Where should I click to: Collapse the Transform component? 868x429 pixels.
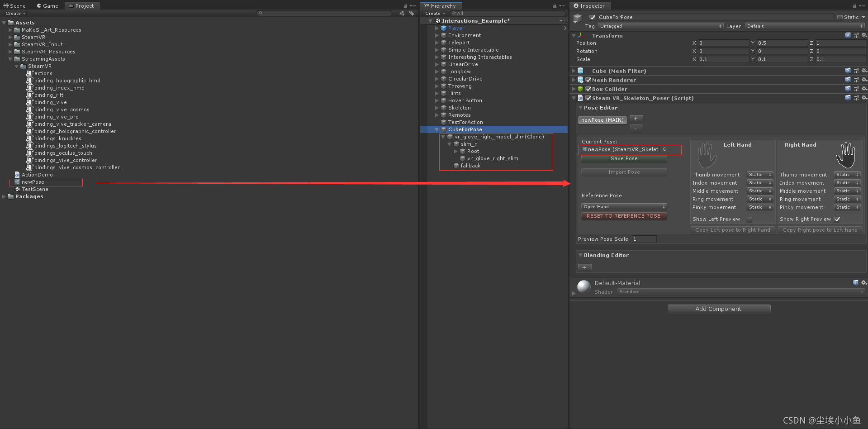(574, 35)
